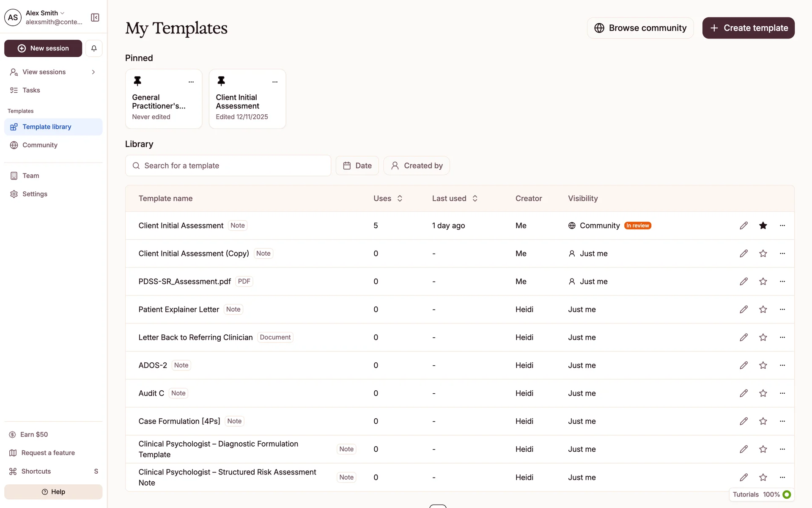Open the Tasks sidebar item

coord(31,90)
